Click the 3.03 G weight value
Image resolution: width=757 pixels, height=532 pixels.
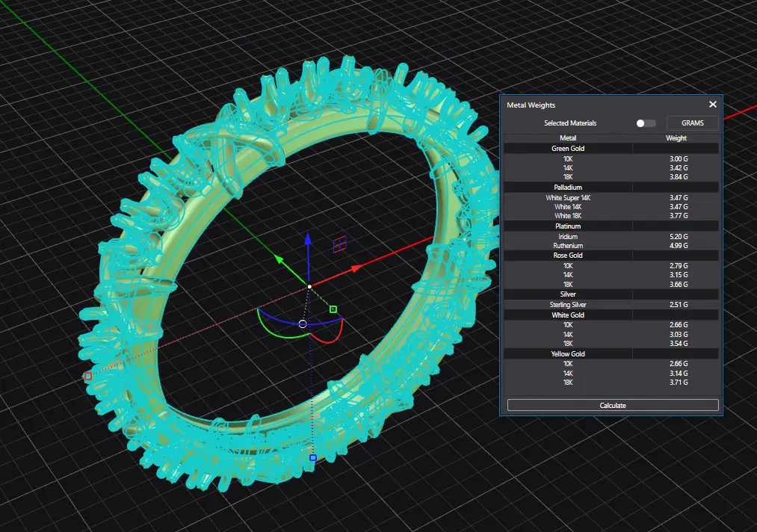click(x=679, y=335)
